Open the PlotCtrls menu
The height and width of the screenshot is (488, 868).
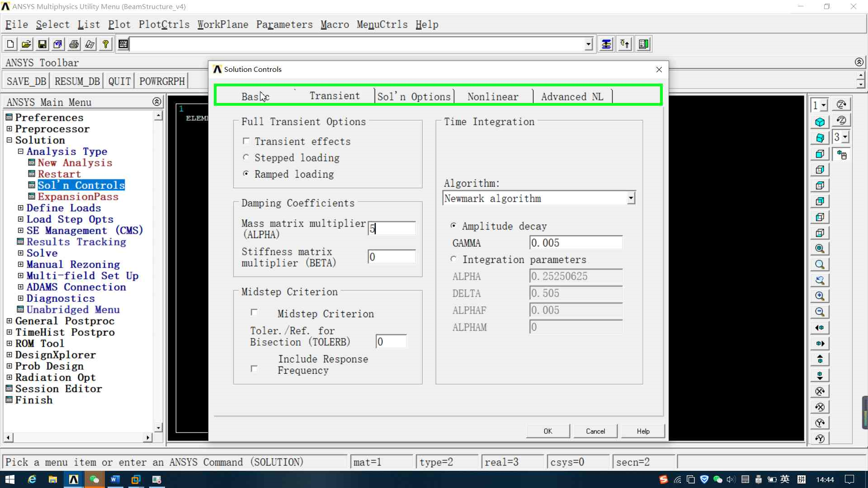click(x=164, y=24)
